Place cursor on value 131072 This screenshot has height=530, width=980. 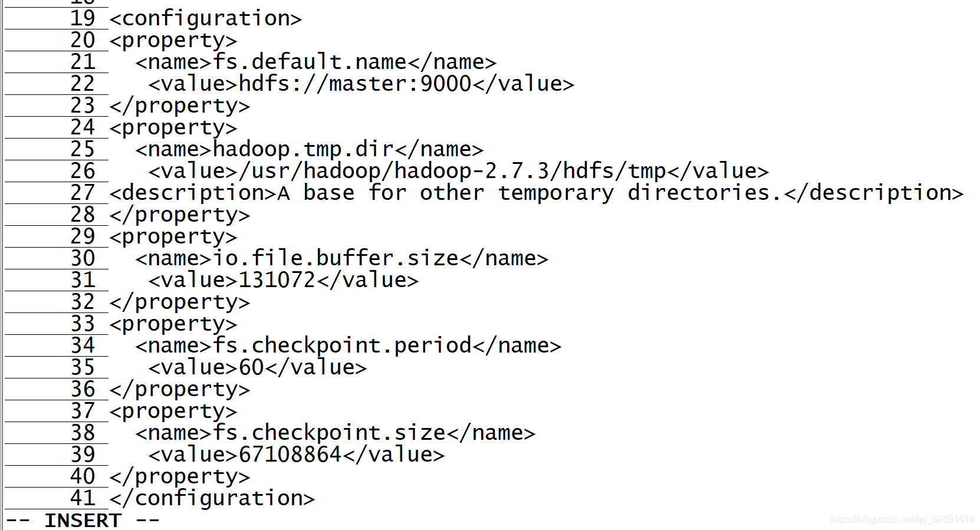277,280
